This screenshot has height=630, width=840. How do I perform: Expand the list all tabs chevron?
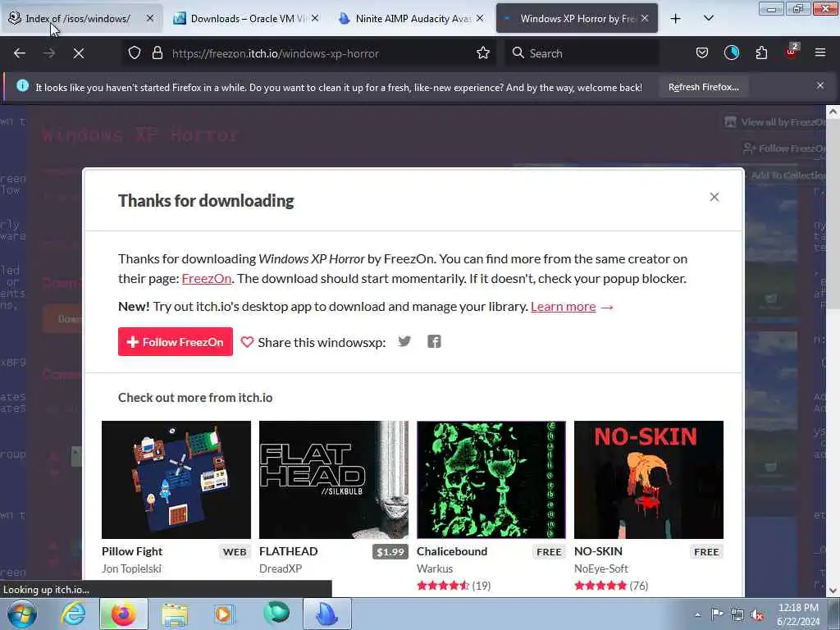tap(708, 18)
